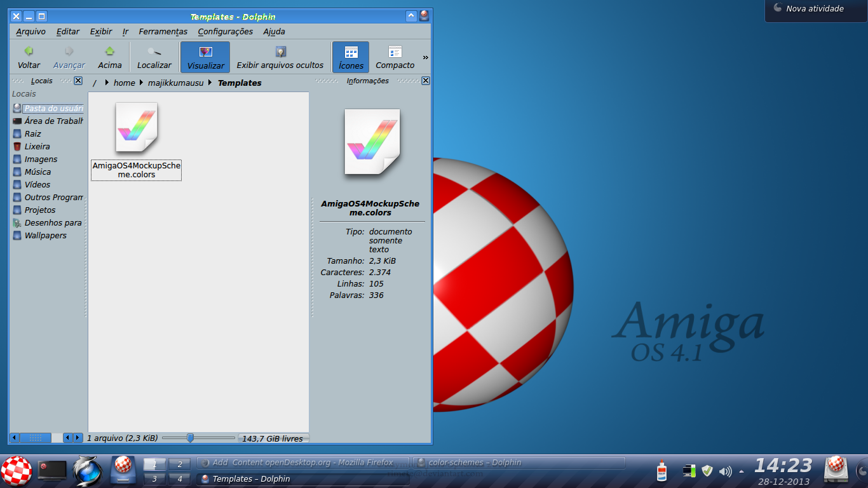Go up with the Acima button
Image resolution: width=868 pixels, height=488 pixels.
click(x=109, y=57)
